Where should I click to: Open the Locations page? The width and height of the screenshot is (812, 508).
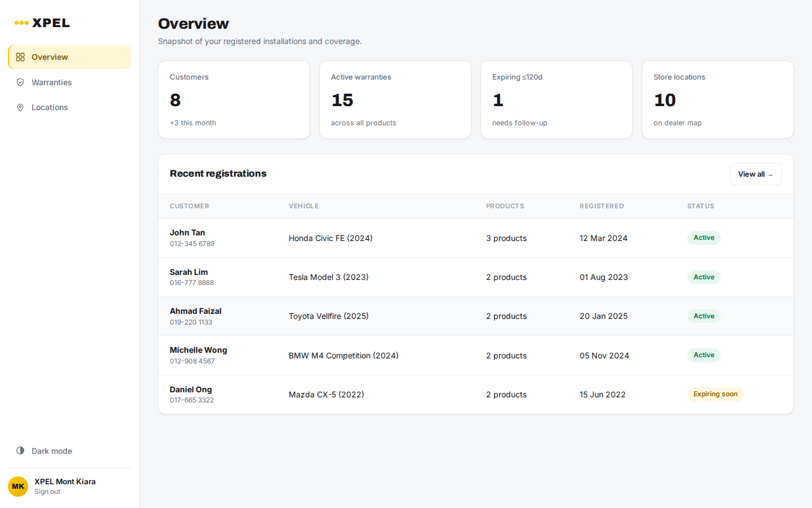(x=70, y=107)
